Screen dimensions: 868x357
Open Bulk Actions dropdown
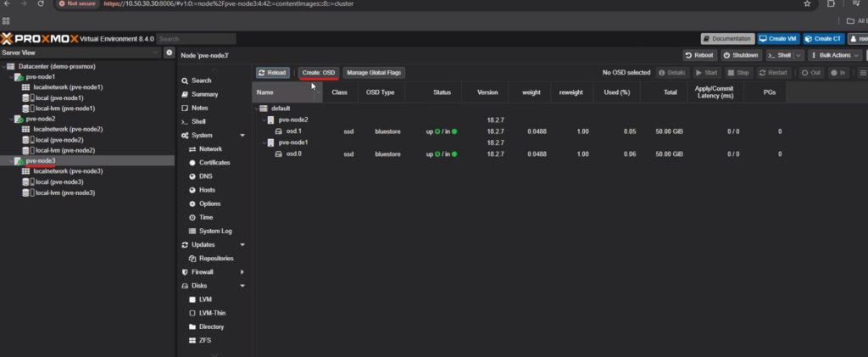click(835, 55)
